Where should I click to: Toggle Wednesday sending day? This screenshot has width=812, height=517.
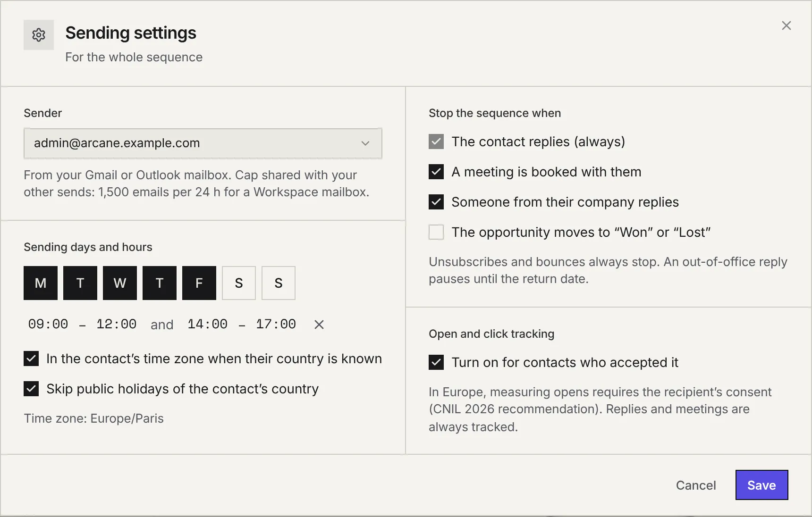(120, 283)
